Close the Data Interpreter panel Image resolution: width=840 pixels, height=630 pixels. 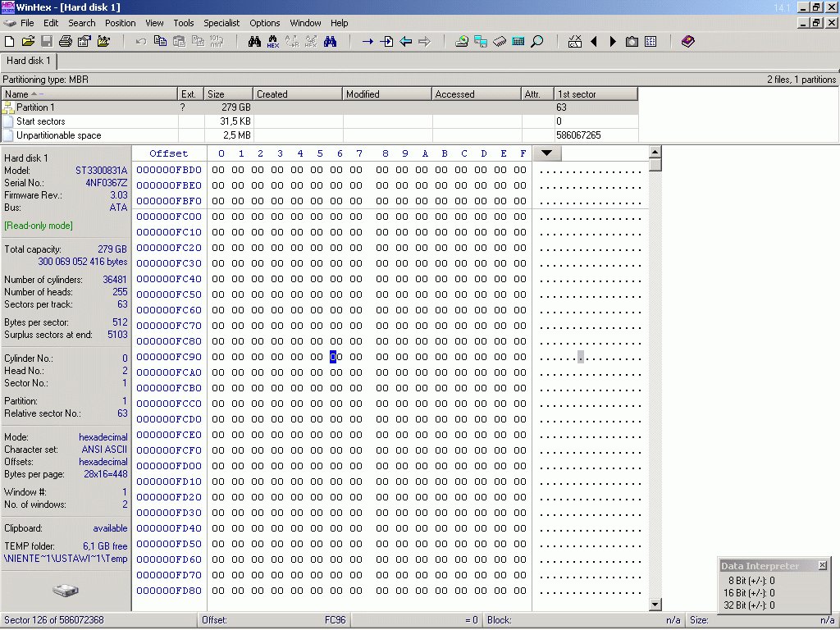tap(822, 565)
